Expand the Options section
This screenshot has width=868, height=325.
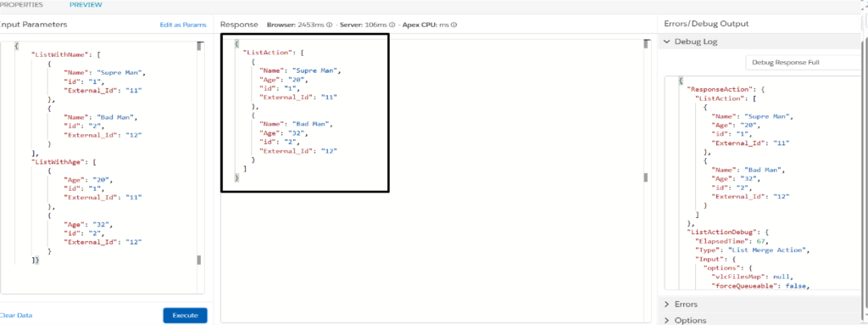(x=666, y=320)
